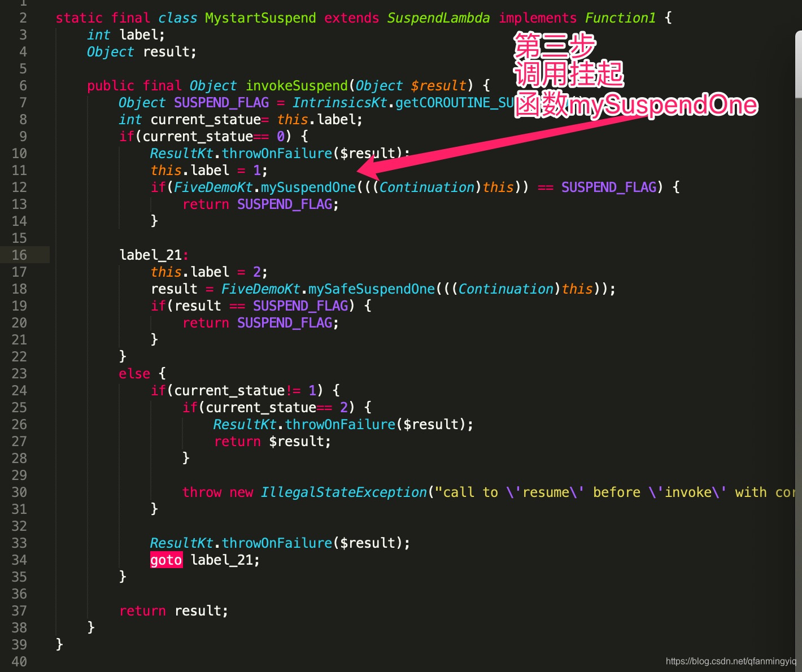Click the label_21: marker on line 16
Screen dimensions: 802x672
[154, 255]
